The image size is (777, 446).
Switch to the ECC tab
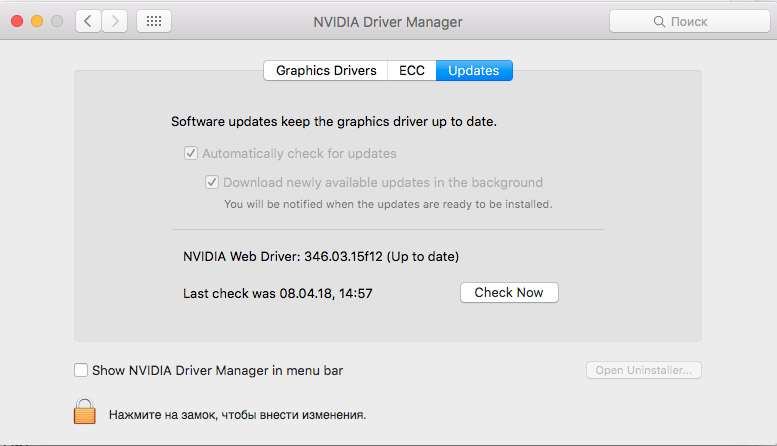click(412, 70)
